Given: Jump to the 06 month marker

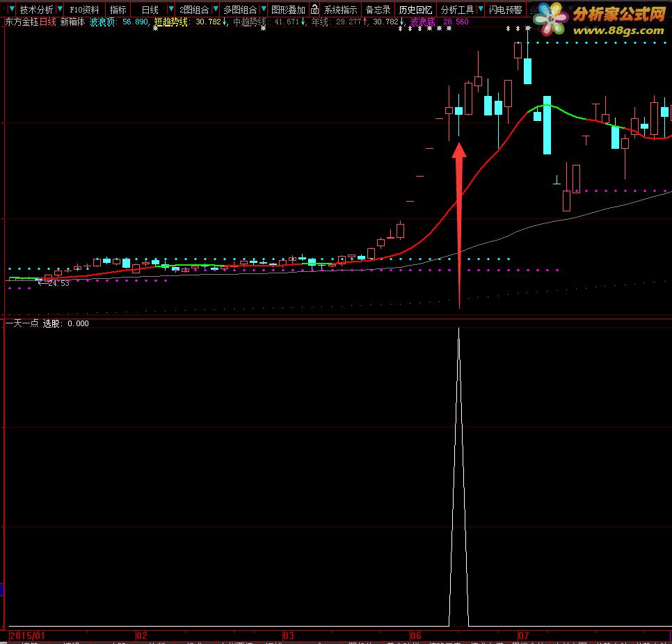Looking at the screenshot, I should [x=416, y=636].
